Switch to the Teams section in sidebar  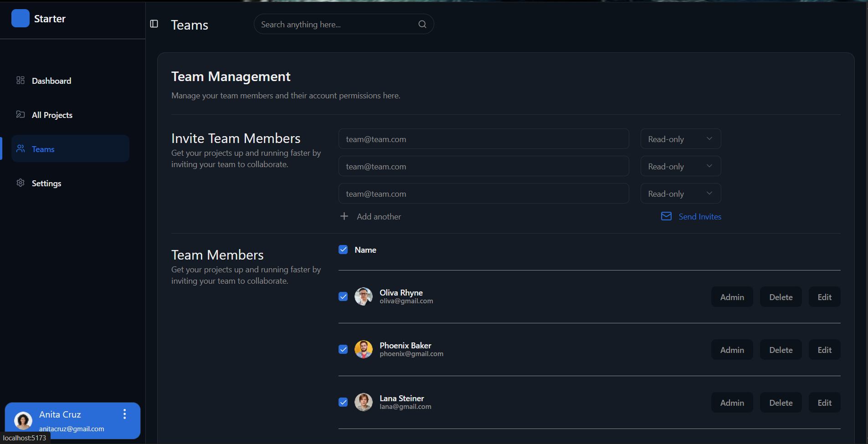pos(42,148)
